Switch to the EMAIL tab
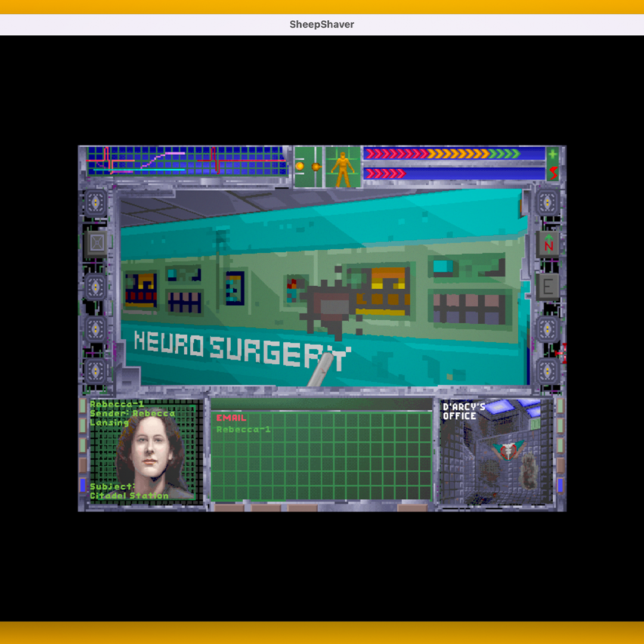 click(231, 418)
